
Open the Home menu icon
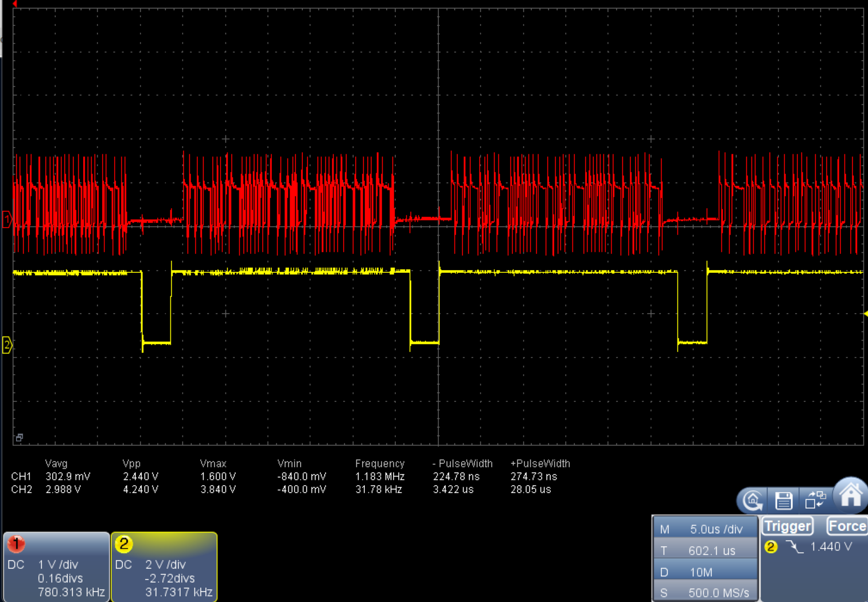pos(851,494)
